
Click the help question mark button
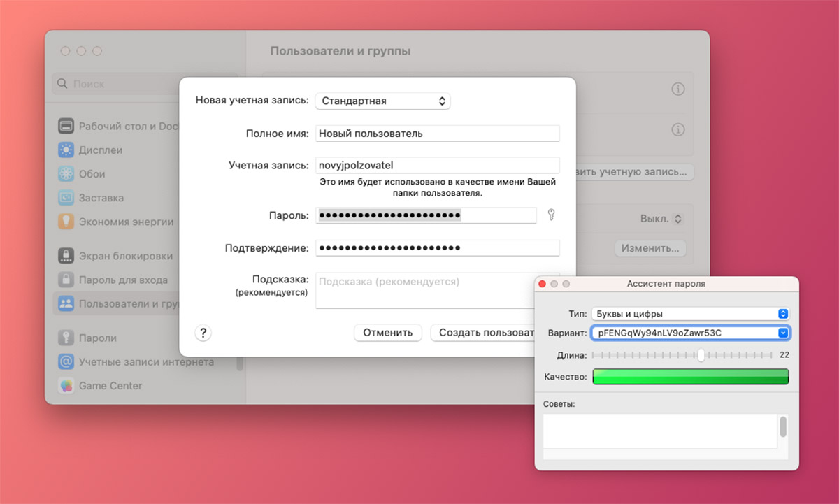pos(203,333)
